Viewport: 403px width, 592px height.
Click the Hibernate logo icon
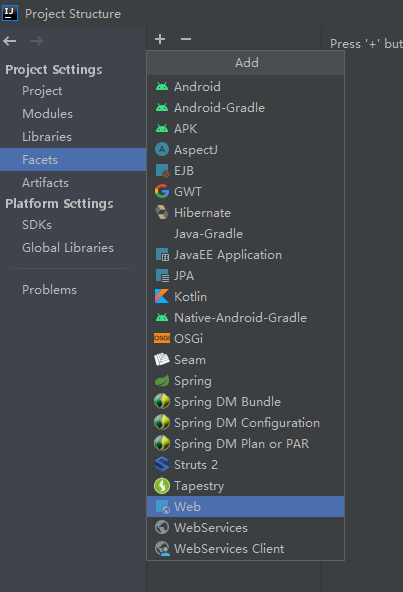point(162,213)
